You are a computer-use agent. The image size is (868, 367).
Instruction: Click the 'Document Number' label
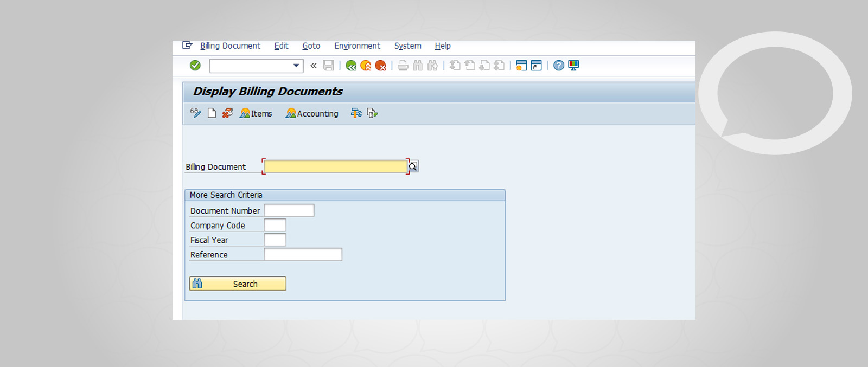pos(225,211)
